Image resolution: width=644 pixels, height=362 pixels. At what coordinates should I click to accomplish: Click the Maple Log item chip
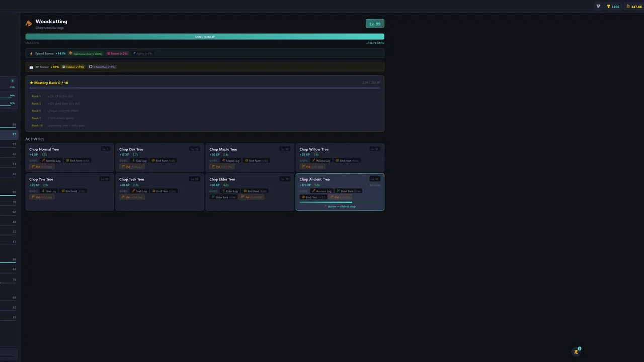click(x=230, y=161)
